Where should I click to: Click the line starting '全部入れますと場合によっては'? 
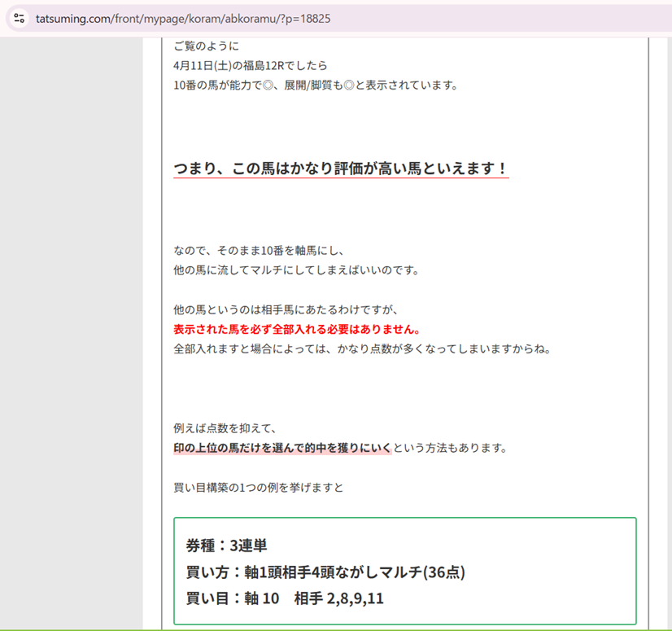coord(362,348)
